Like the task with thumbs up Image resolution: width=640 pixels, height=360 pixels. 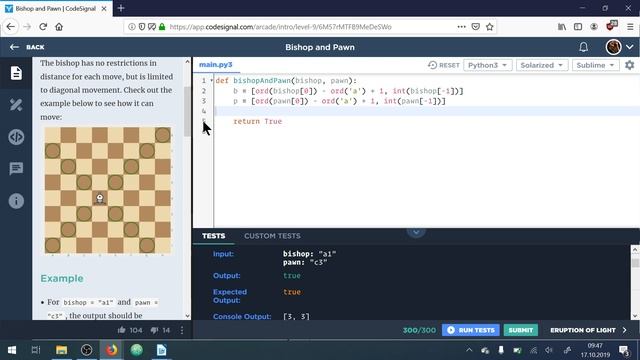(x=121, y=330)
